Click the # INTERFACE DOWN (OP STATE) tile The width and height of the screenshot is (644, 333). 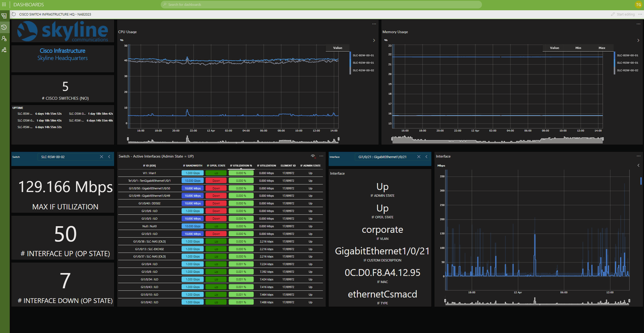pos(63,285)
